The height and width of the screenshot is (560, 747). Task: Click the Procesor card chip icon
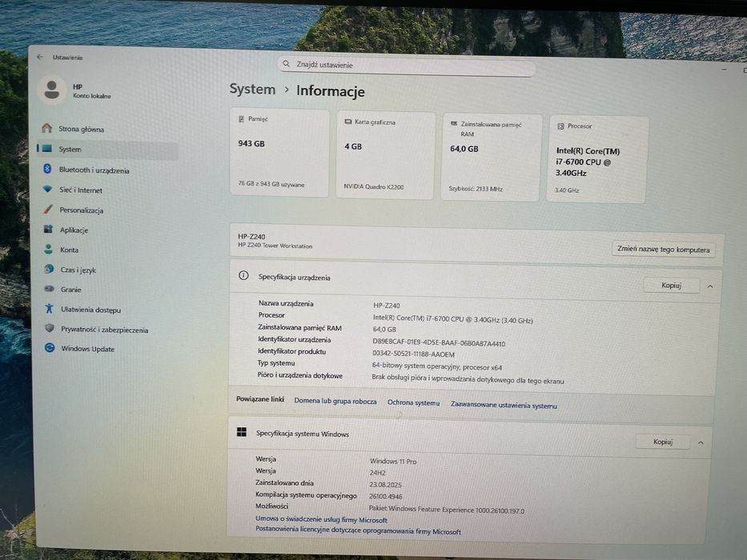tap(560, 126)
